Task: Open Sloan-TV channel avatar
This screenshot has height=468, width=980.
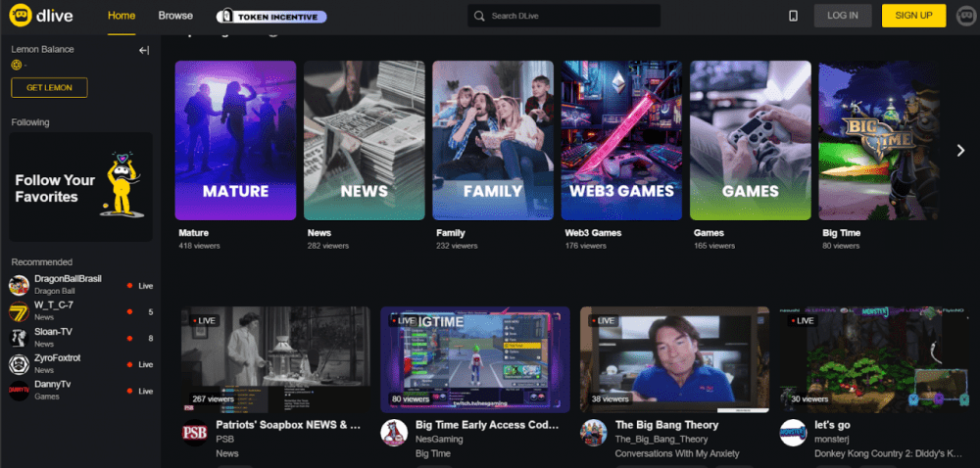Action: [19, 338]
